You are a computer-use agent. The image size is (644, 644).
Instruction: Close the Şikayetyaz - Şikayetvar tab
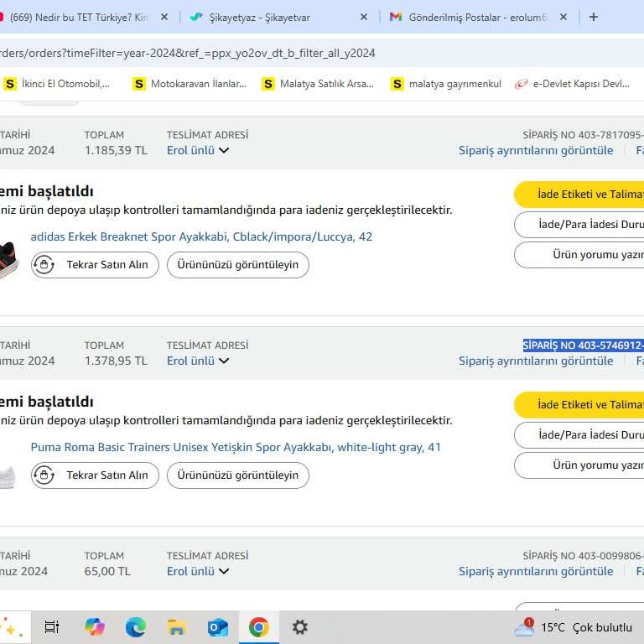tap(364, 17)
